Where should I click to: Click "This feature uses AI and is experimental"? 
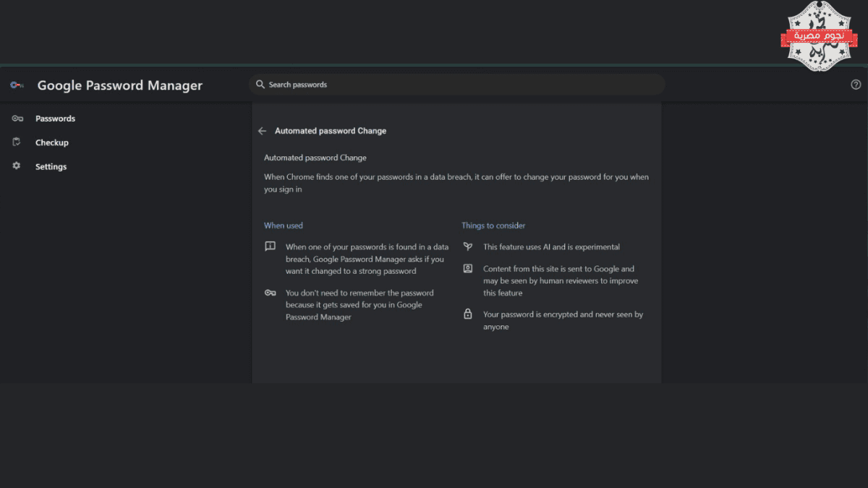point(552,247)
